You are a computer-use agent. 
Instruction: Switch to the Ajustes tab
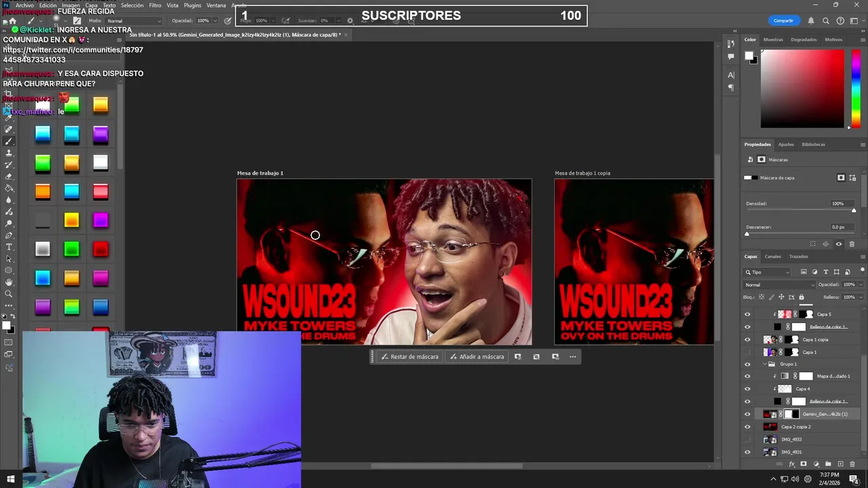pyautogui.click(x=786, y=144)
